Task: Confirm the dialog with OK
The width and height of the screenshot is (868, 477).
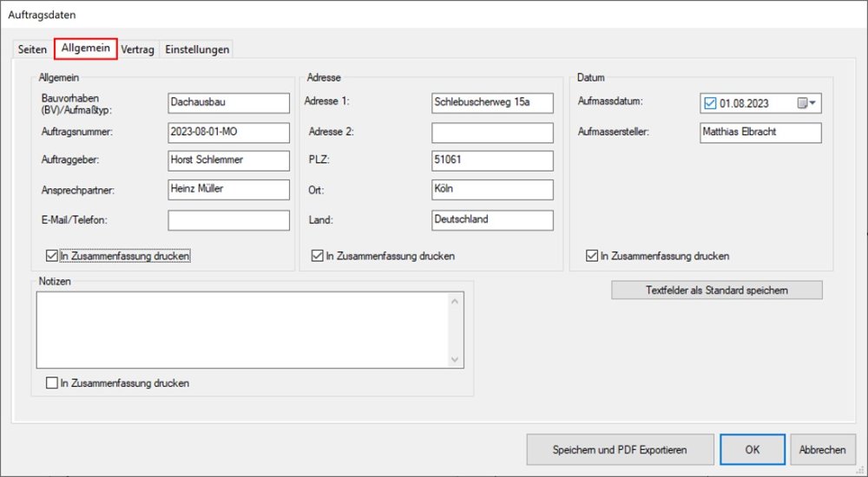Action: point(752,450)
